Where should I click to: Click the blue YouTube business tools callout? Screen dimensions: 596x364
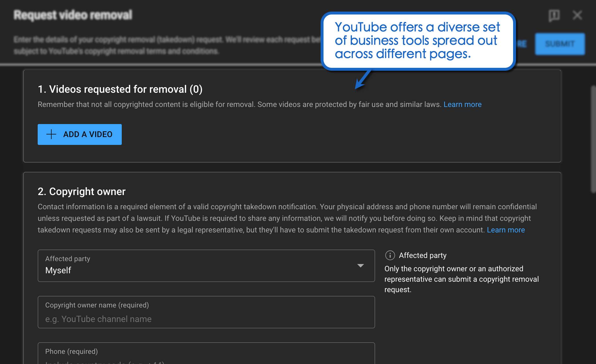click(x=417, y=41)
